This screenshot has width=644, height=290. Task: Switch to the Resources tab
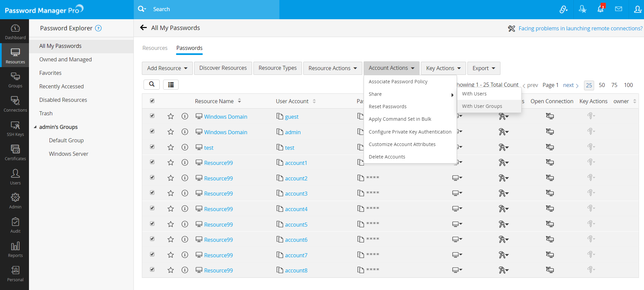click(x=155, y=48)
